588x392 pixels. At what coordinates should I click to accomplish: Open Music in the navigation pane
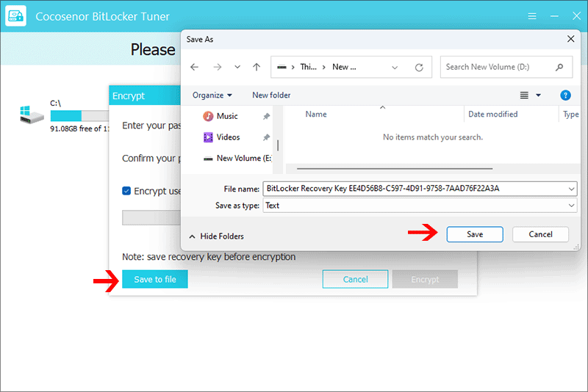coord(227,116)
